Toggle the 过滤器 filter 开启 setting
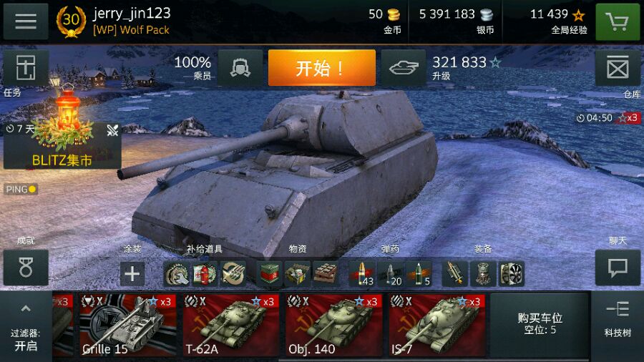The height and width of the screenshot is (362, 644). tap(26, 341)
